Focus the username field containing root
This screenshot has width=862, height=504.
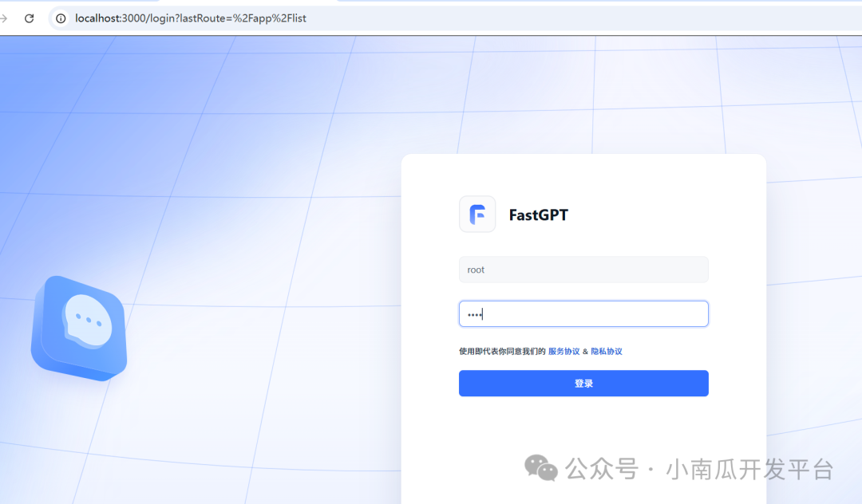tap(583, 270)
